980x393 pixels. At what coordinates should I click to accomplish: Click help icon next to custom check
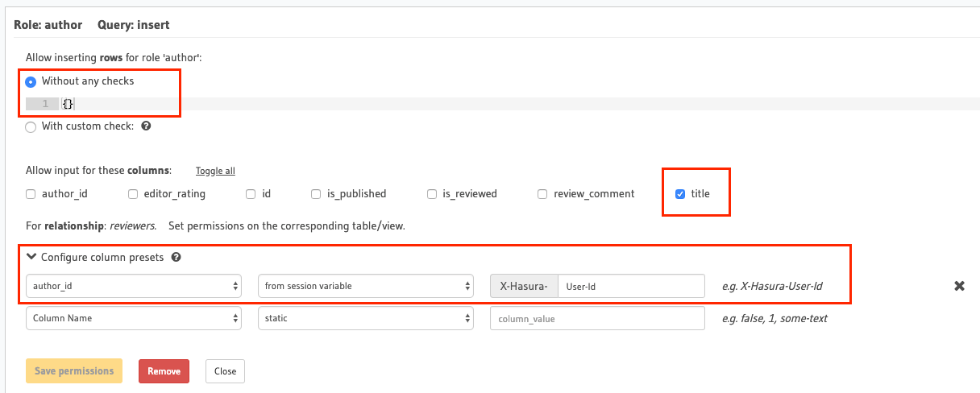point(146,126)
